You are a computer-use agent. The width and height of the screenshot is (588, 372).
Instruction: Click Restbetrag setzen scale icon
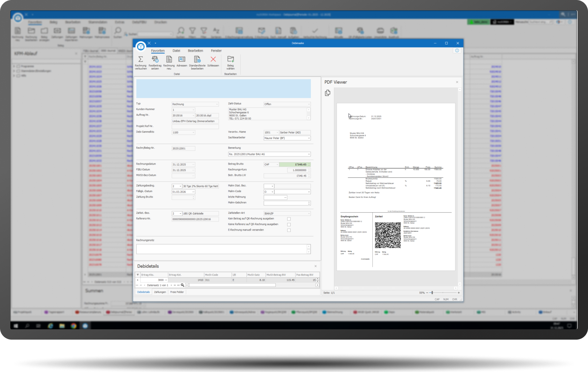click(x=155, y=60)
